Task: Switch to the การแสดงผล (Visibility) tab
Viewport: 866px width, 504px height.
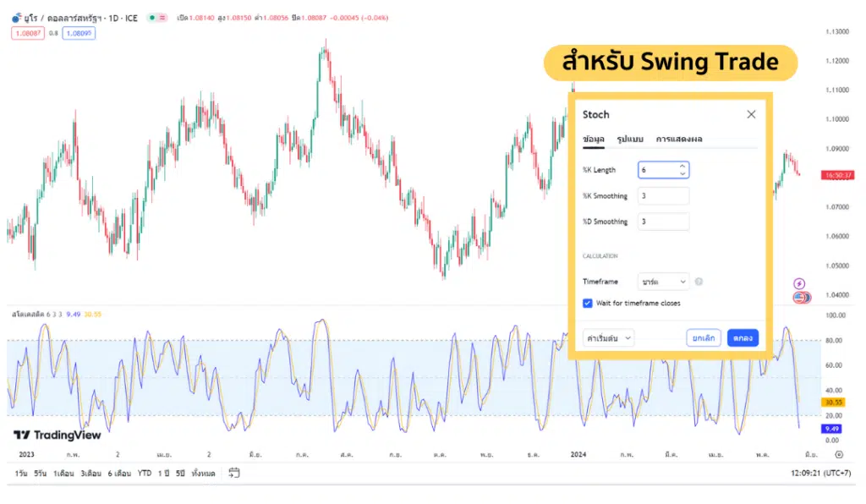Action: pyautogui.click(x=679, y=140)
